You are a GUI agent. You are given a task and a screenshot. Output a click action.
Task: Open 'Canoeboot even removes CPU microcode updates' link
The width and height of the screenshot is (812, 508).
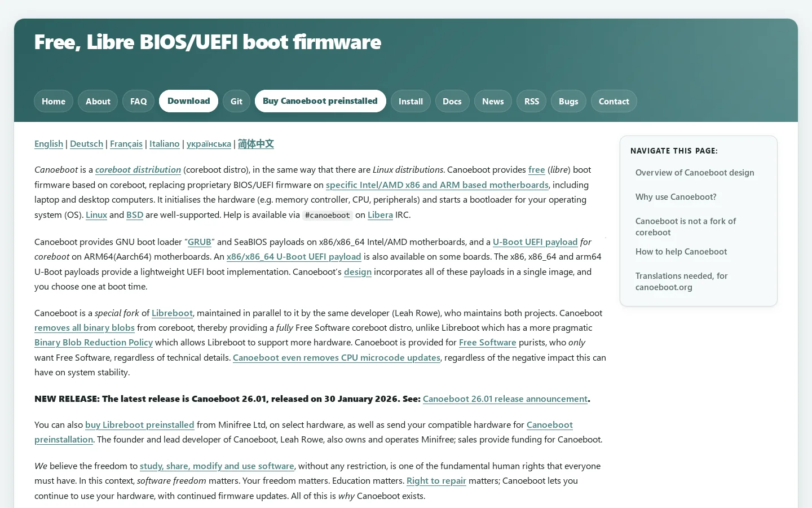[337, 358]
